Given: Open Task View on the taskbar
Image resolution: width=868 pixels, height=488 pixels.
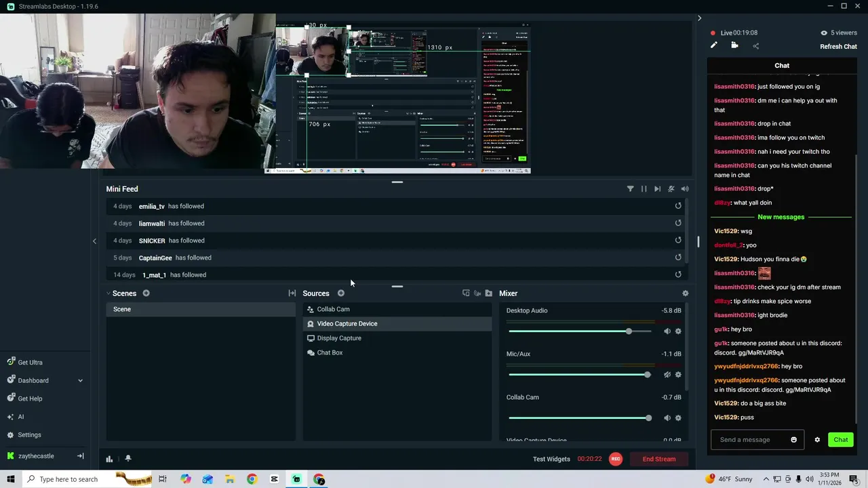Looking at the screenshot, I should (x=163, y=479).
